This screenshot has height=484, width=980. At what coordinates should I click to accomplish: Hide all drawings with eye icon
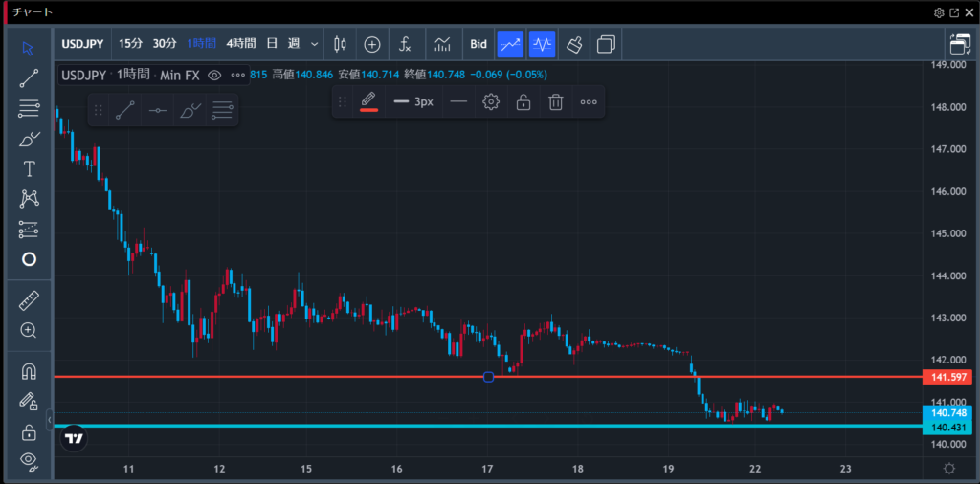pyautogui.click(x=29, y=461)
